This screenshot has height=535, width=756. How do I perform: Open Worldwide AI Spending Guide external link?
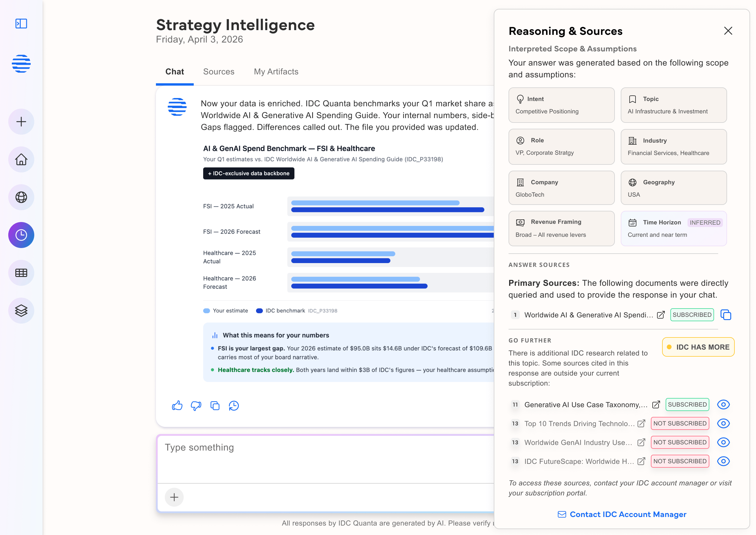tap(661, 315)
